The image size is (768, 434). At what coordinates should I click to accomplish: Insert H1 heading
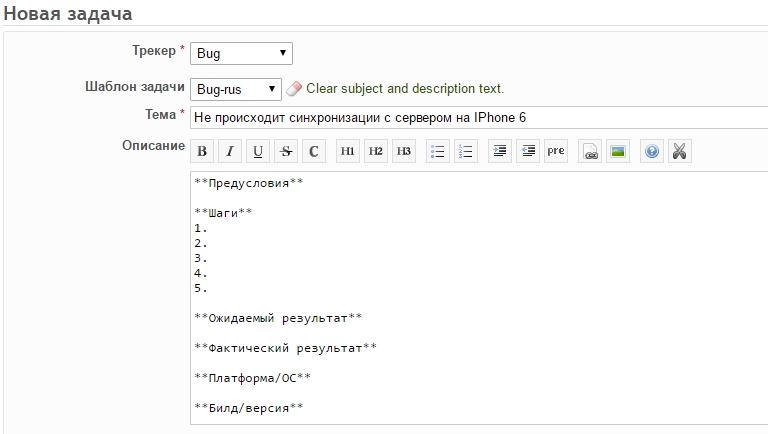348,151
